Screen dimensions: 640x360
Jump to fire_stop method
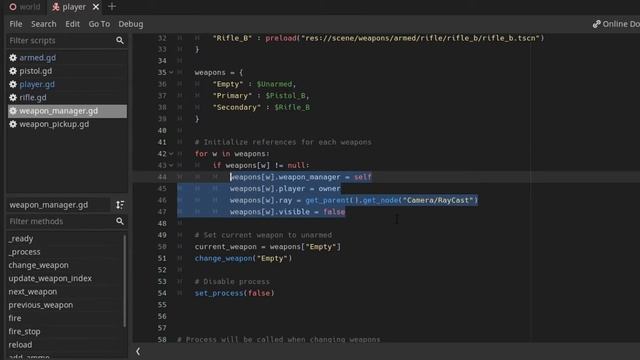coord(24,331)
